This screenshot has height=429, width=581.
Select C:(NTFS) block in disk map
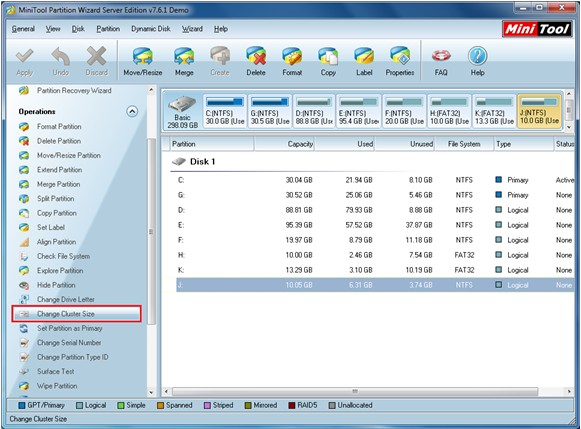click(x=225, y=111)
